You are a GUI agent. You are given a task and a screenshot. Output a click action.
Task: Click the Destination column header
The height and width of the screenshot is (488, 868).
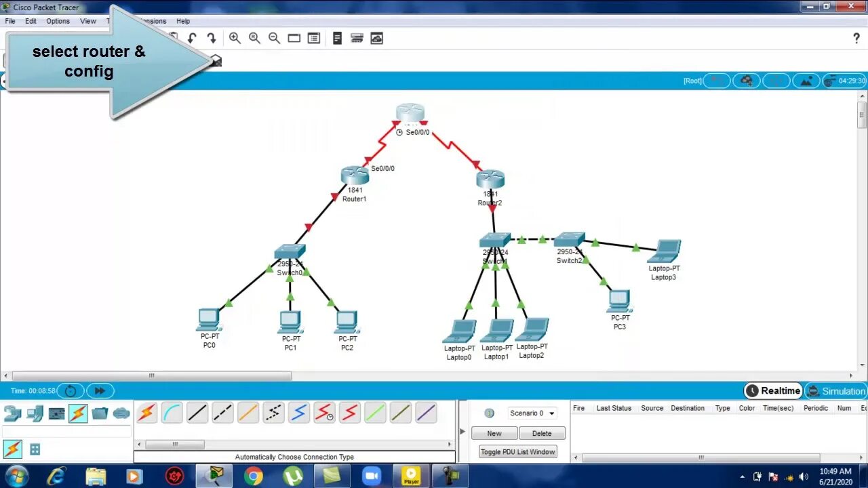pos(688,408)
